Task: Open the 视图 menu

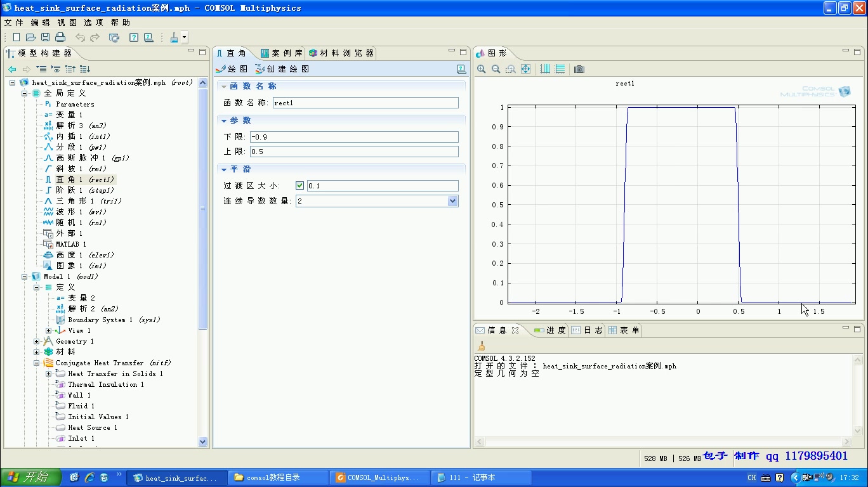Action: tap(67, 22)
